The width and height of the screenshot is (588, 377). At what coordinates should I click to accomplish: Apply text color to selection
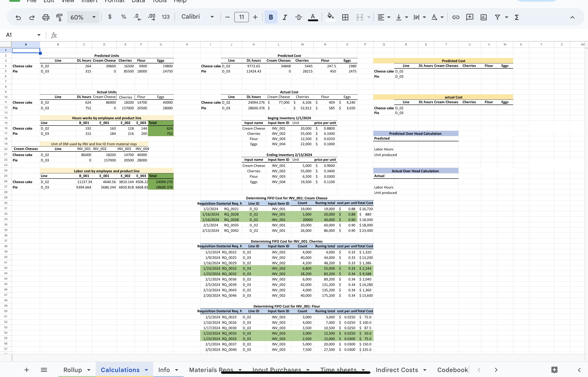313,17
